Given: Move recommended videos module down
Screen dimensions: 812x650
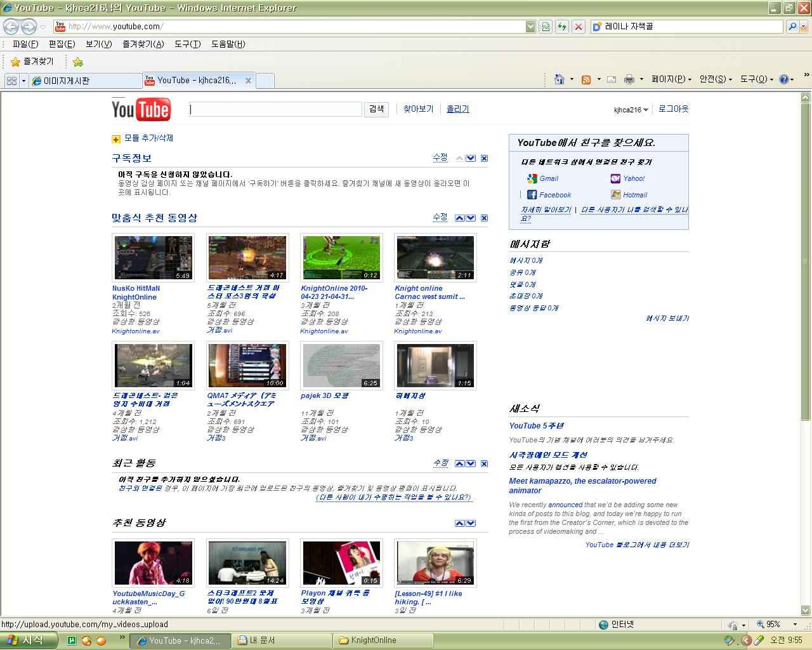Looking at the screenshot, I should pos(471,218).
